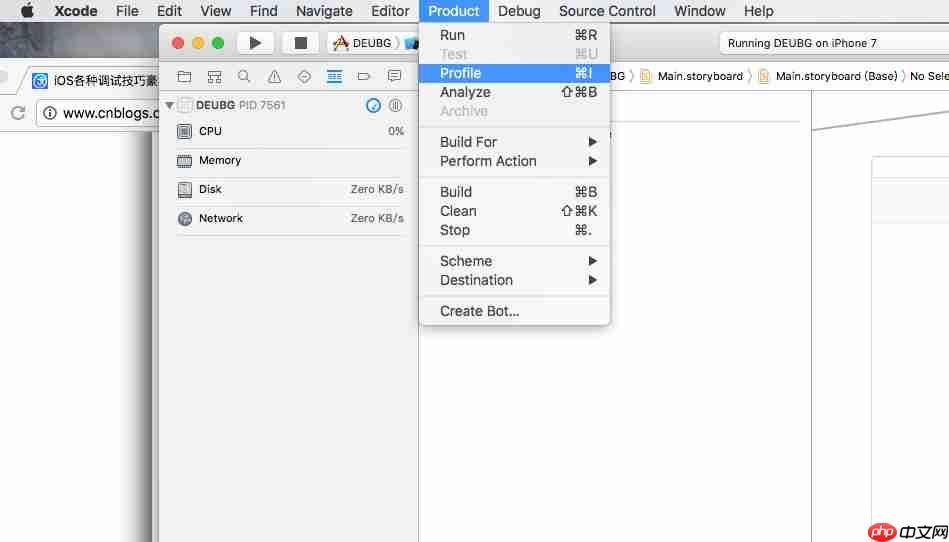949x542 pixels.
Task: Click the blue gauge icon beside DEUBG PID
Action: (373, 105)
